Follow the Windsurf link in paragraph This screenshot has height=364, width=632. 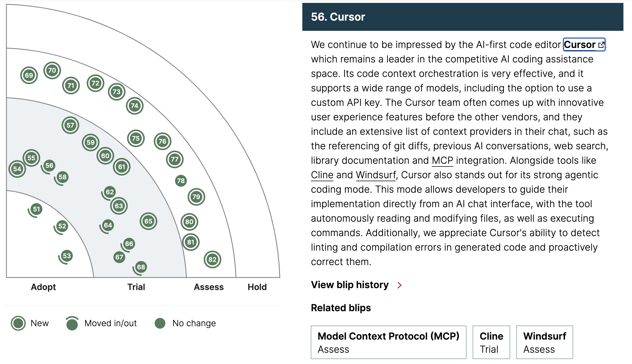pyautogui.click(x=376, y=175)
